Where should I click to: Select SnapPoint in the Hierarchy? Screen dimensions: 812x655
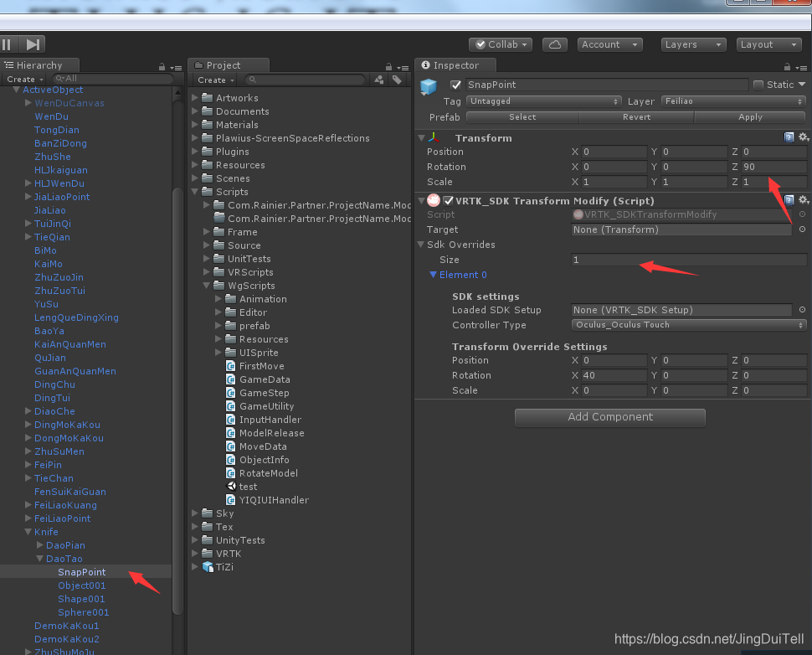[82, 571]
